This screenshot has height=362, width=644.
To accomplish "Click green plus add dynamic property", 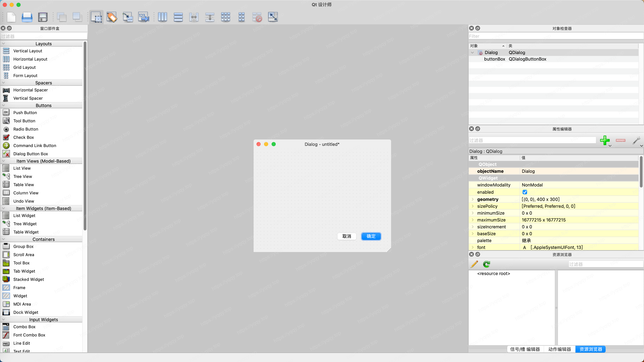I will (x=605, y=140).
